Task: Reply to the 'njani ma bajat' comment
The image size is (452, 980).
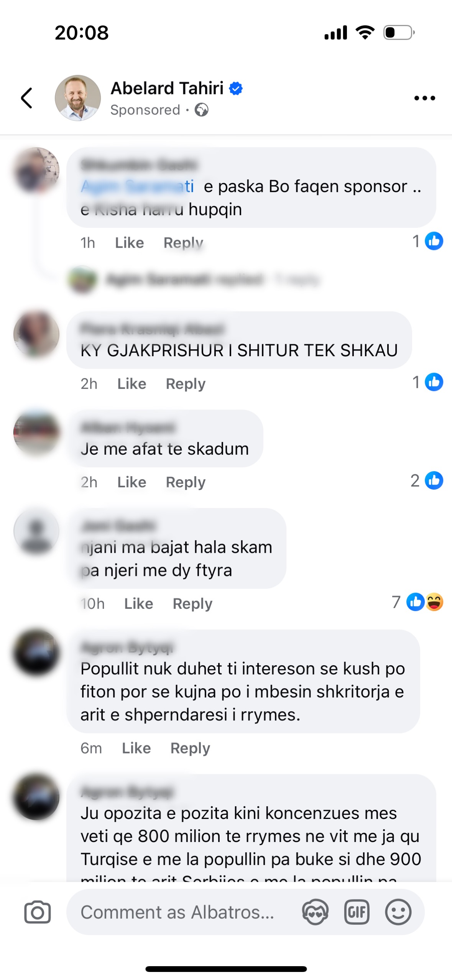Action: [x=192, y=603]
